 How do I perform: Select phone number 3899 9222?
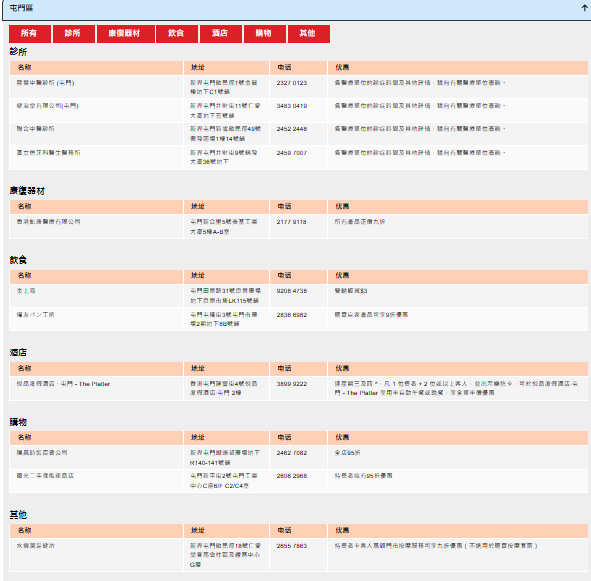pos(292,384)
